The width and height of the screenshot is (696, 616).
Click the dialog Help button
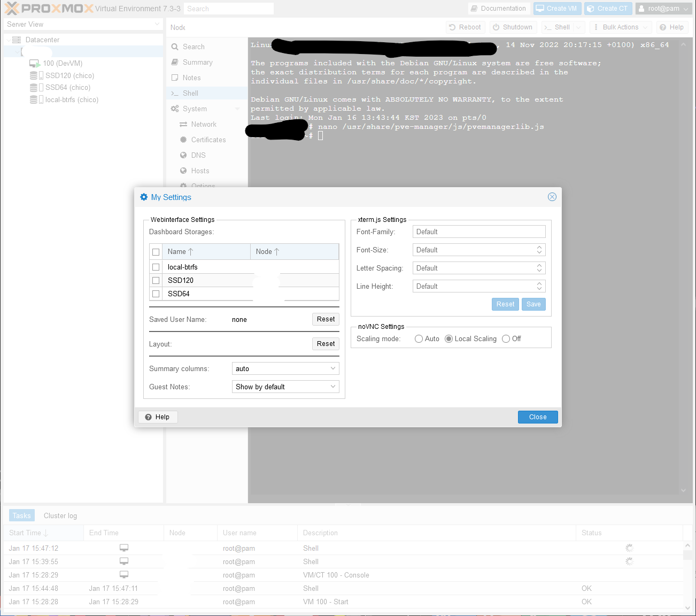[157, 417]
